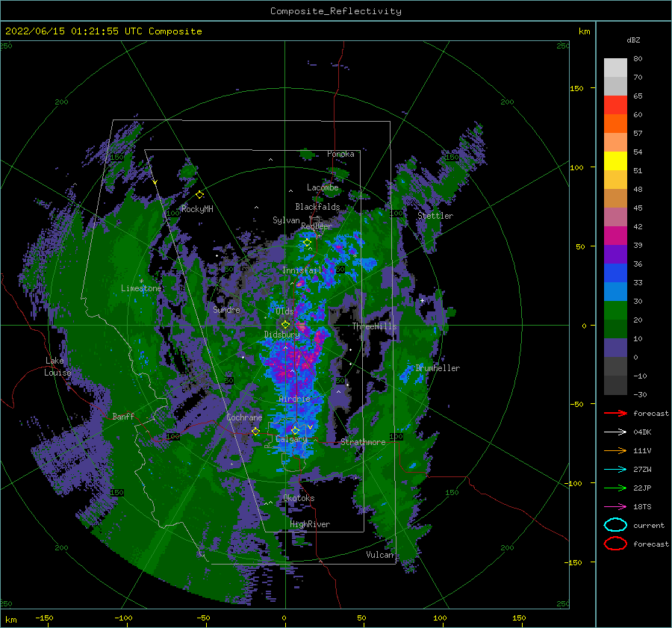Click the dBZ legend heading
The image size is (672, 628).
(633, 40)
